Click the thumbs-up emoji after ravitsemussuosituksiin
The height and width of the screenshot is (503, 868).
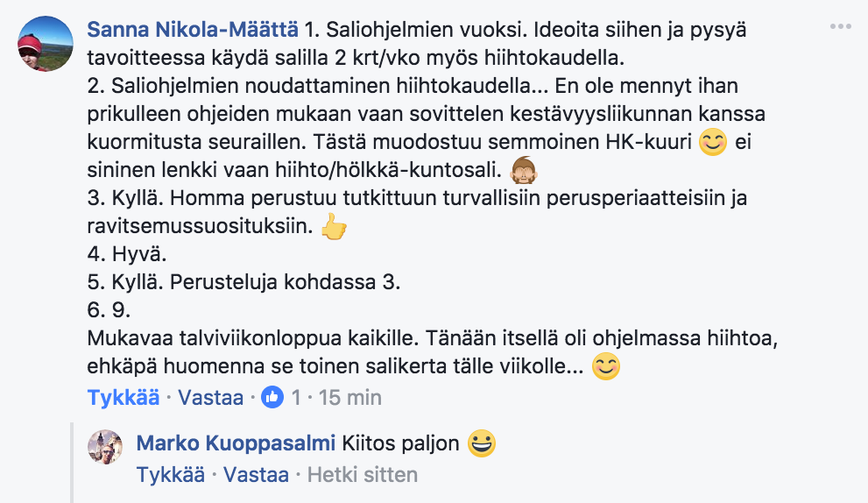[334, 226]
